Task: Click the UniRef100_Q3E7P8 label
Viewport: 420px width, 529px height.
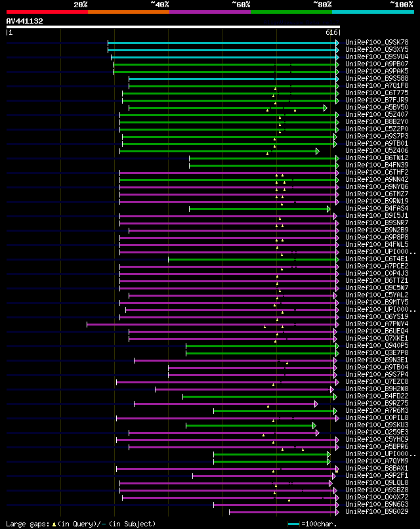Action: [377, 353]
